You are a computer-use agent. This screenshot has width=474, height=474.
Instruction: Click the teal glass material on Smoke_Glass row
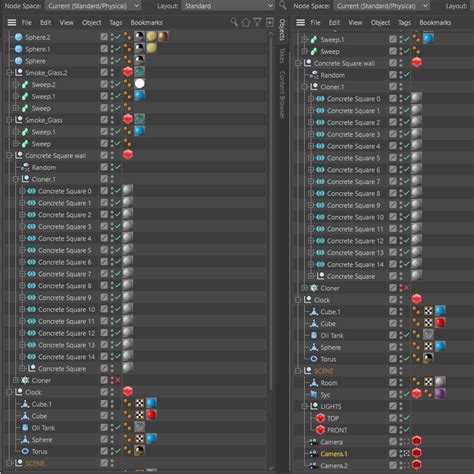click(x=140, y=119)
